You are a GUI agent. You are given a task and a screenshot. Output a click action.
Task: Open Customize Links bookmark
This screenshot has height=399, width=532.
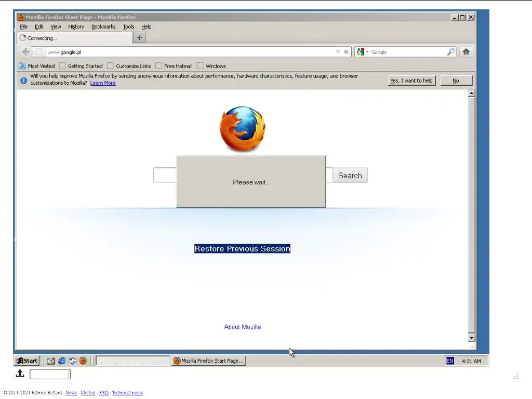pos(129,66)
